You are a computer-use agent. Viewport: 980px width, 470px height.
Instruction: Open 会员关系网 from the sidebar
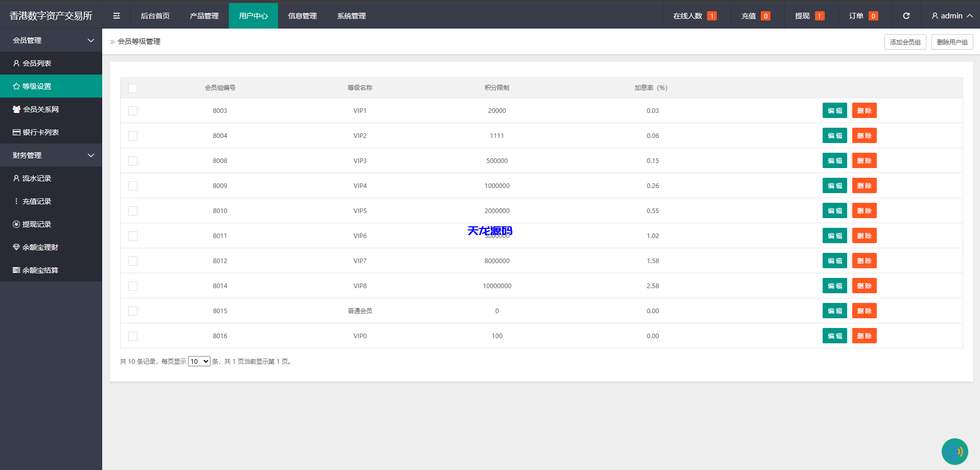pos(41,109)
